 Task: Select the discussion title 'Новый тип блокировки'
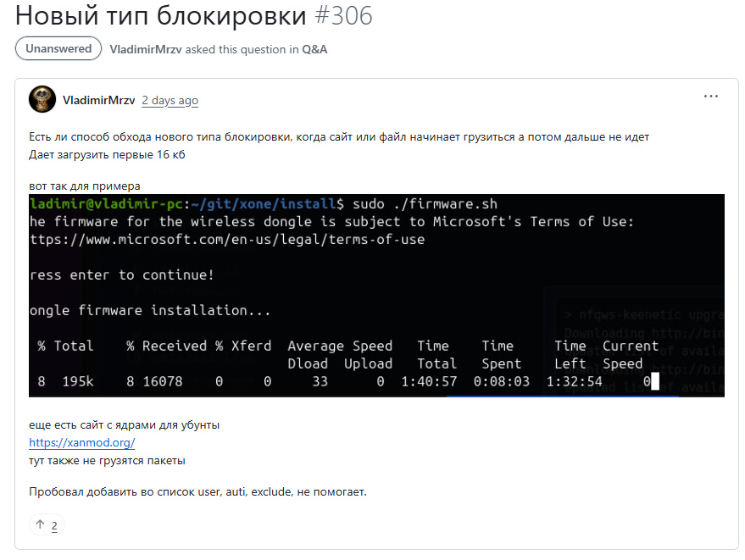(x=161, y=16)
